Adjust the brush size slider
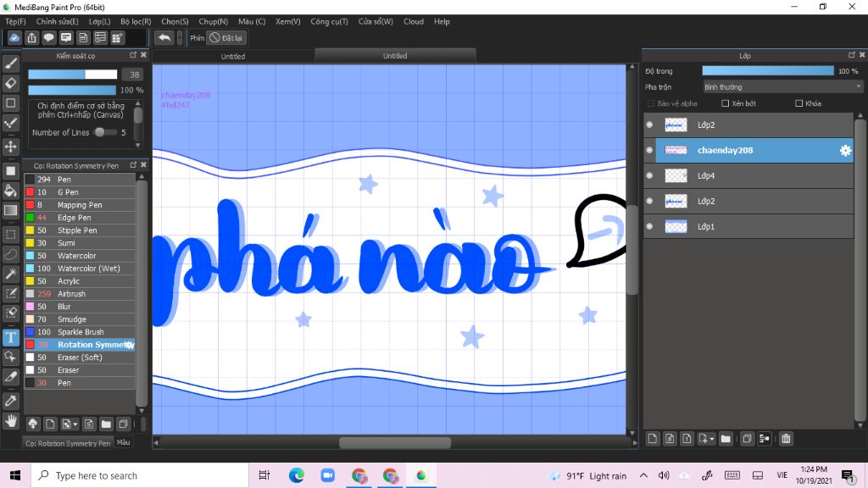Image resolution: width=868 pixels, height=488 pixels. [x=73, y=75]
